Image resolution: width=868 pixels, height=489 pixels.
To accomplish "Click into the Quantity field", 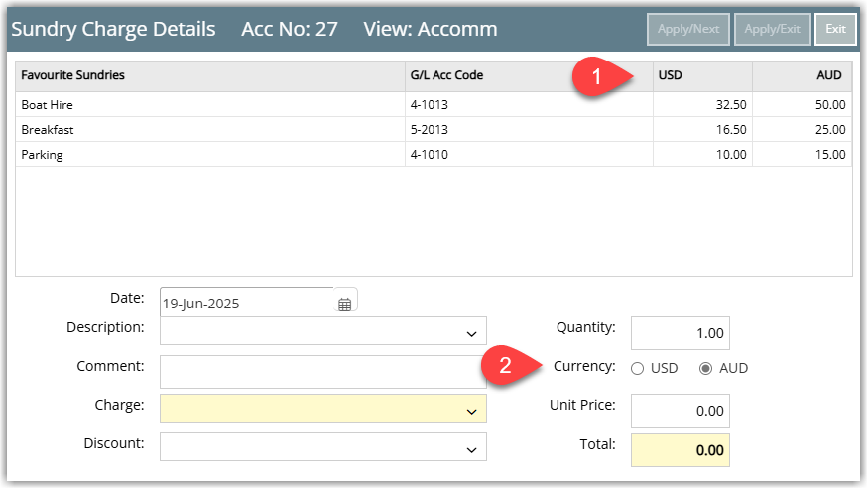I will [x=681, y=333].
